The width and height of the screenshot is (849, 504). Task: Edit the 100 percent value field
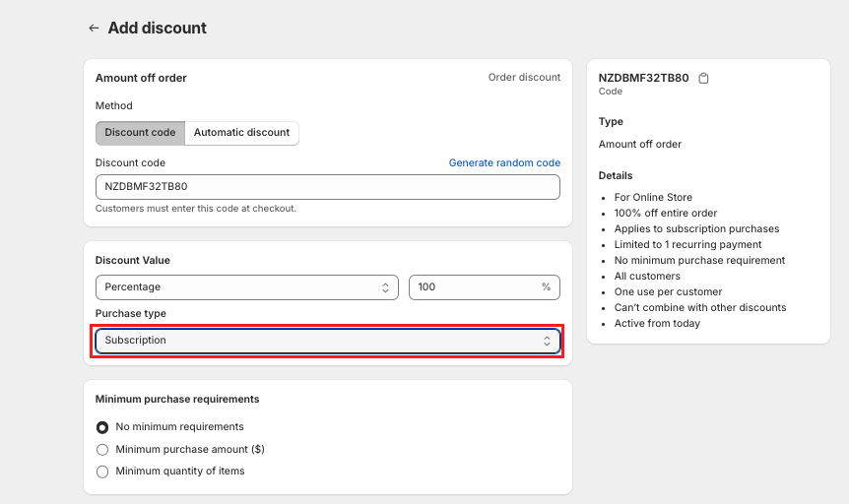point(484,287)
